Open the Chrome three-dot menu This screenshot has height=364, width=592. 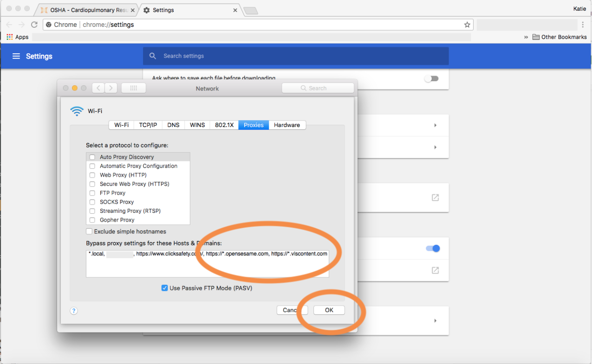click(x=583, y=25)
